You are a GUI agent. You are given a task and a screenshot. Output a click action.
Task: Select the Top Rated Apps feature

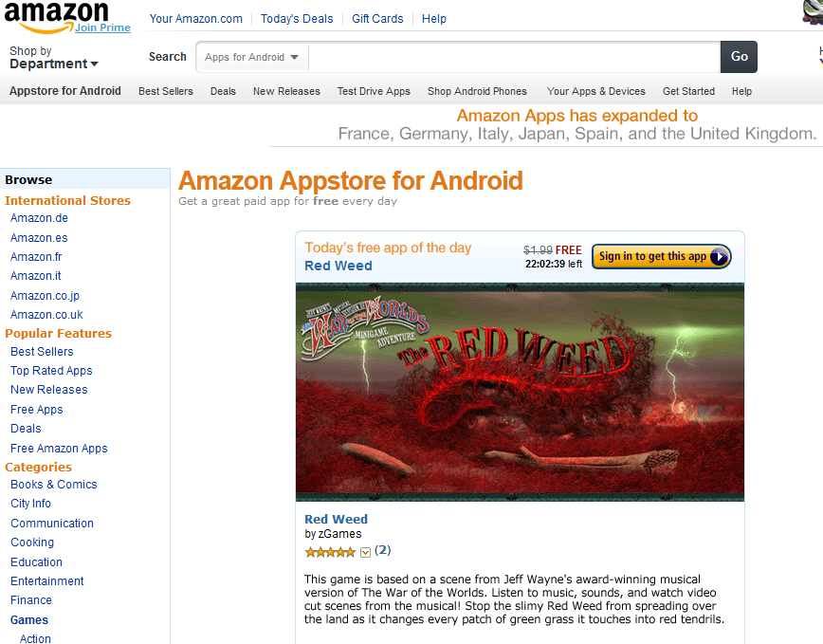tap(51, 371)
